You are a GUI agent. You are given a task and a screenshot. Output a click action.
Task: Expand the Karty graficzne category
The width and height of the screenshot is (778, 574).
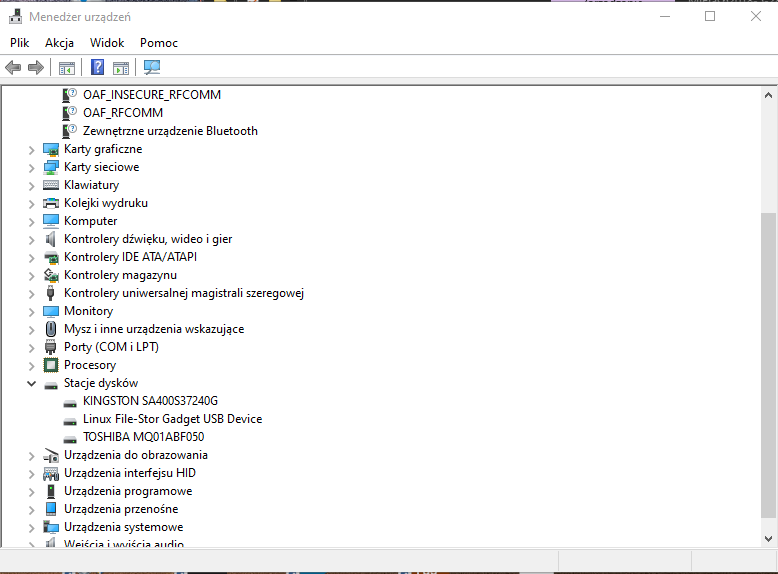31,149
